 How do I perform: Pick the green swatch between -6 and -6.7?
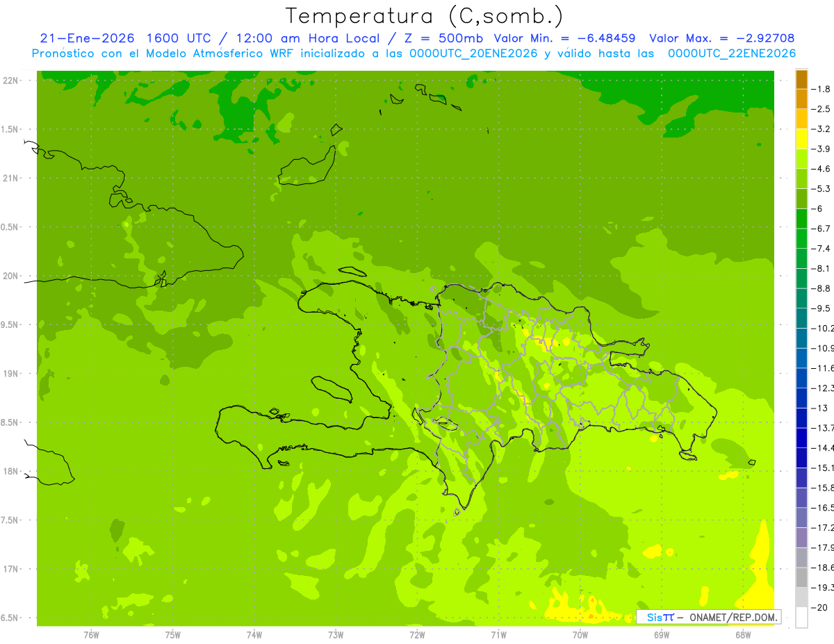point(801,219)
